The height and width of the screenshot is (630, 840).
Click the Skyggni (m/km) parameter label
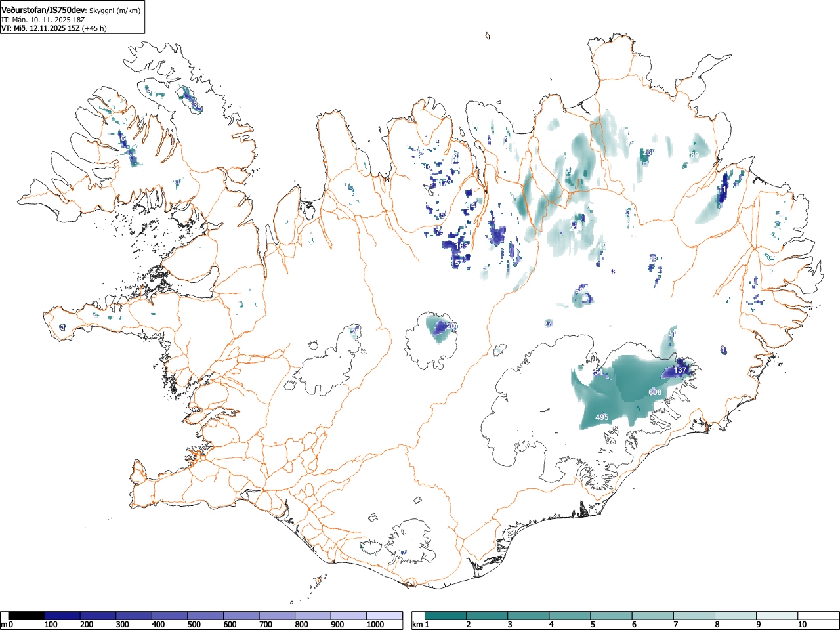click(x=114, y=10)
